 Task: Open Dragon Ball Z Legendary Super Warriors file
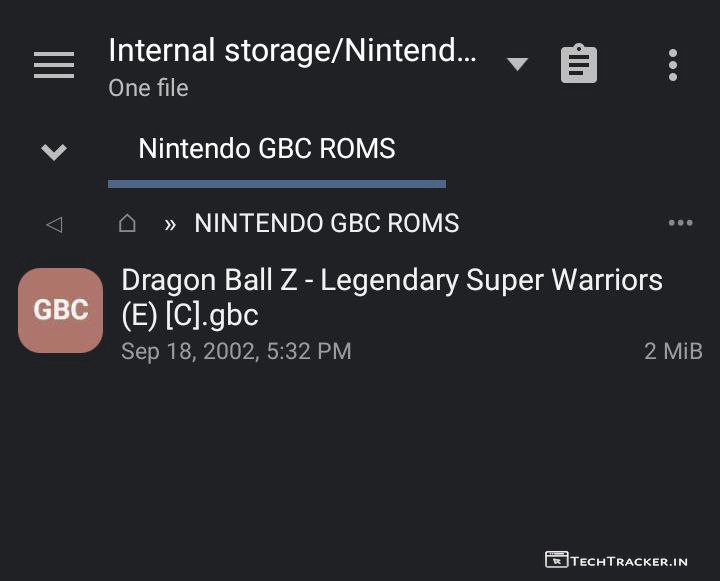[391, 297]
